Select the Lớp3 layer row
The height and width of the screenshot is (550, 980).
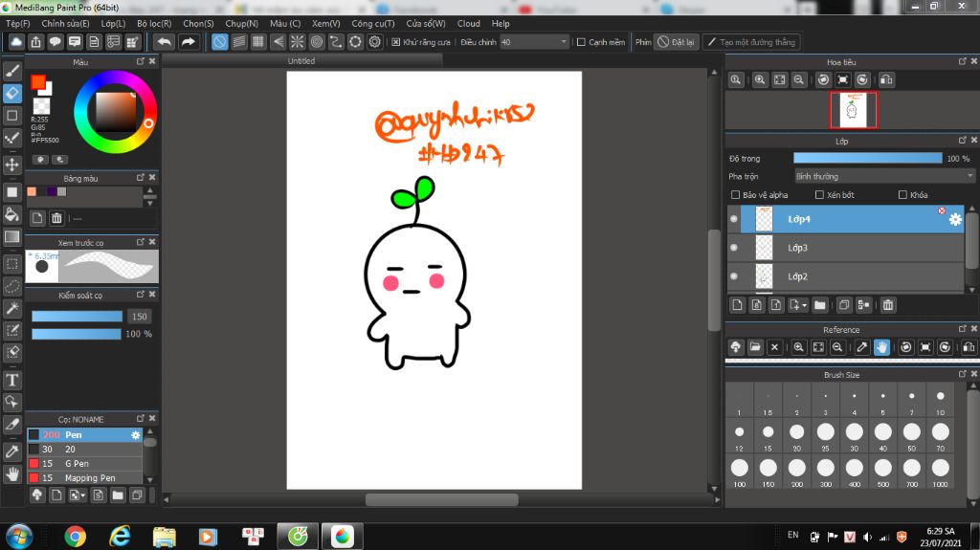pos(846,248)
